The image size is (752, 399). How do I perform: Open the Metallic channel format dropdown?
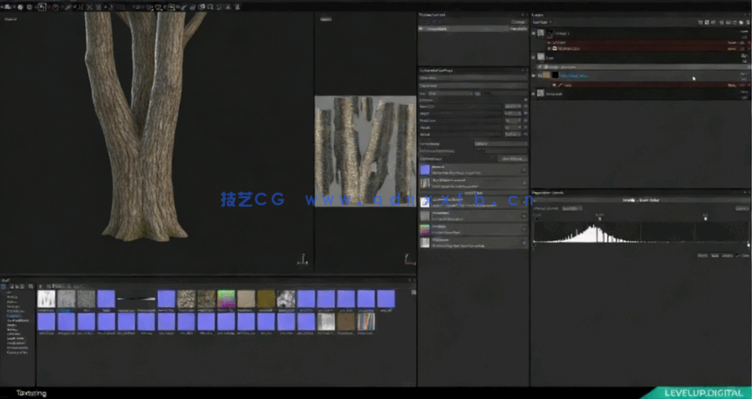[x=512, y=128]
